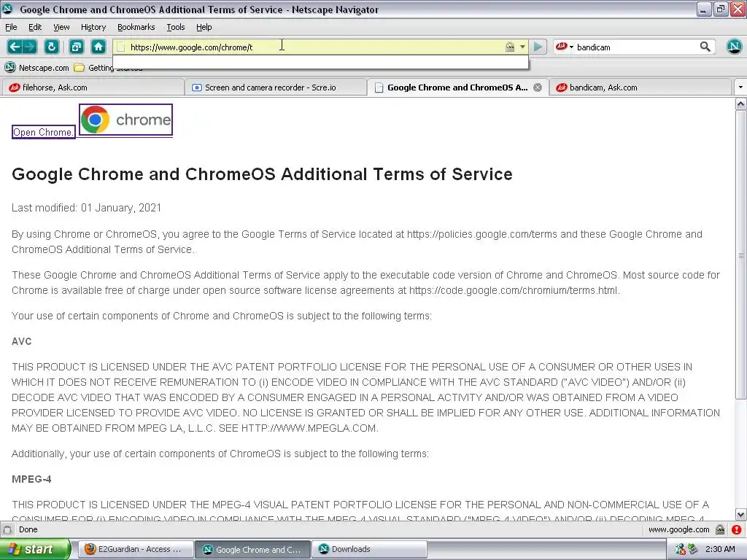This screenshot has height=560, width=747.
Task: Select Google Chrome and C... taskbar button
Action: [x=253, y=550]
